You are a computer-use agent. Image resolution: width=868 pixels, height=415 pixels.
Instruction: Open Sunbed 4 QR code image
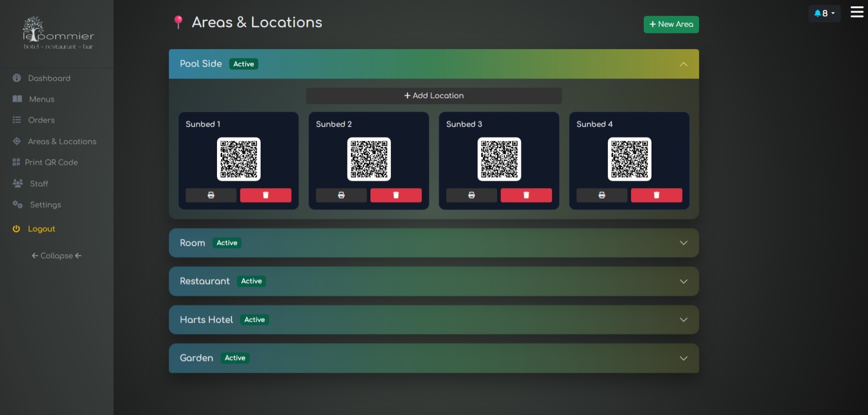pyautogui.click(x=630, y=159)
